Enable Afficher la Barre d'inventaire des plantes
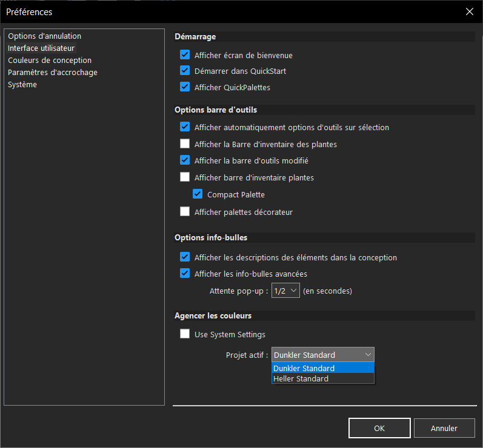 coord(185,143)
